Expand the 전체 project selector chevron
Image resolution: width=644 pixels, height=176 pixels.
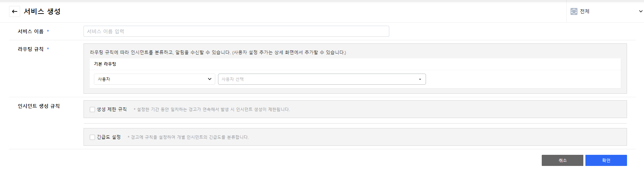click(x=641, y=11)
